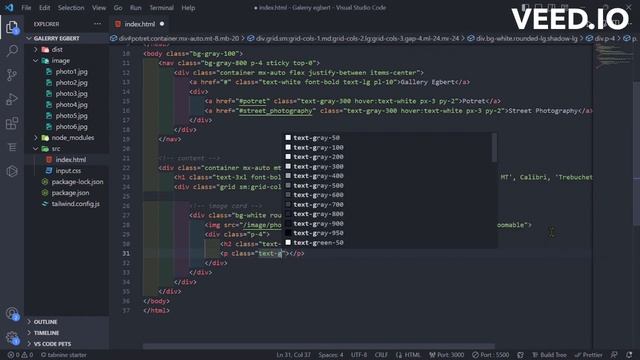Open the Manage gear menu
Screen dimensions: 640x360
12,338
